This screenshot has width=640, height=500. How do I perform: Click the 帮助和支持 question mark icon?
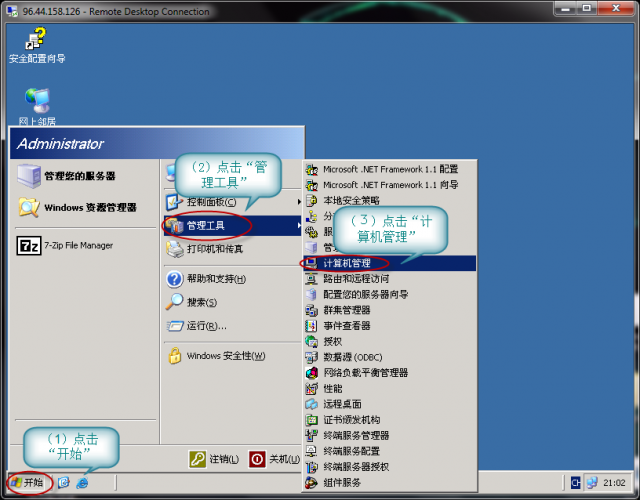[x=175, y=279]
